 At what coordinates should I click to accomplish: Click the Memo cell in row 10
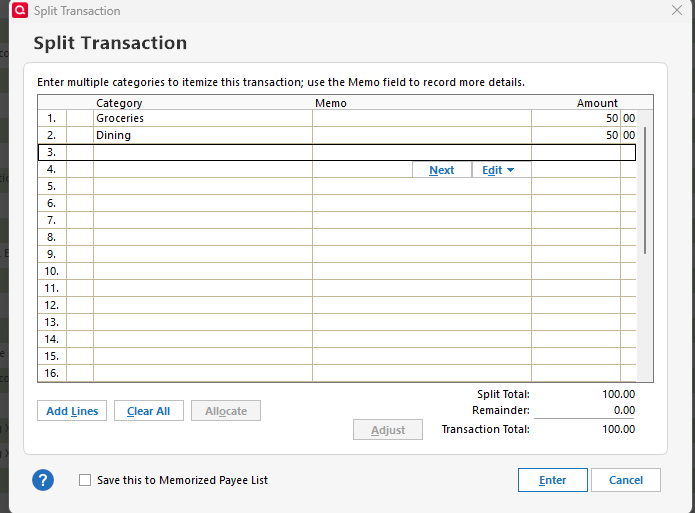422,271
